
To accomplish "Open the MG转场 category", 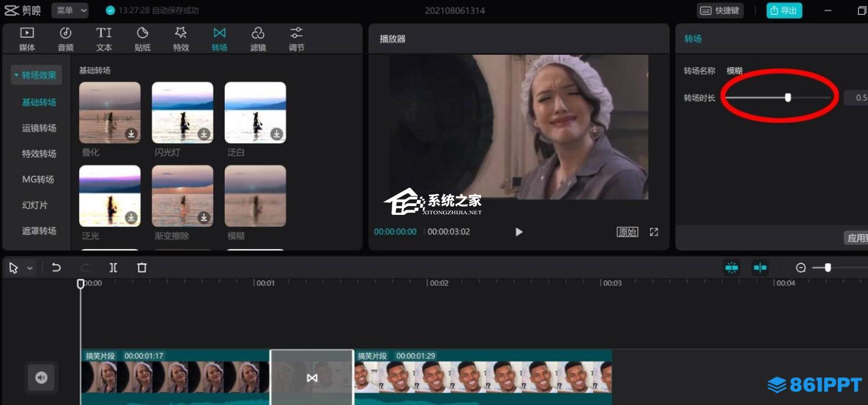I will coord(38,179).
